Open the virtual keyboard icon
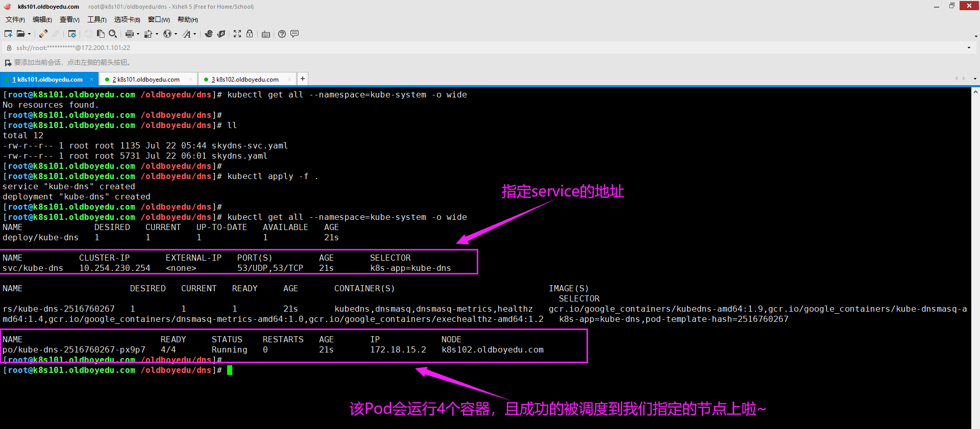 pyautogui.click(x=266, y=34)
